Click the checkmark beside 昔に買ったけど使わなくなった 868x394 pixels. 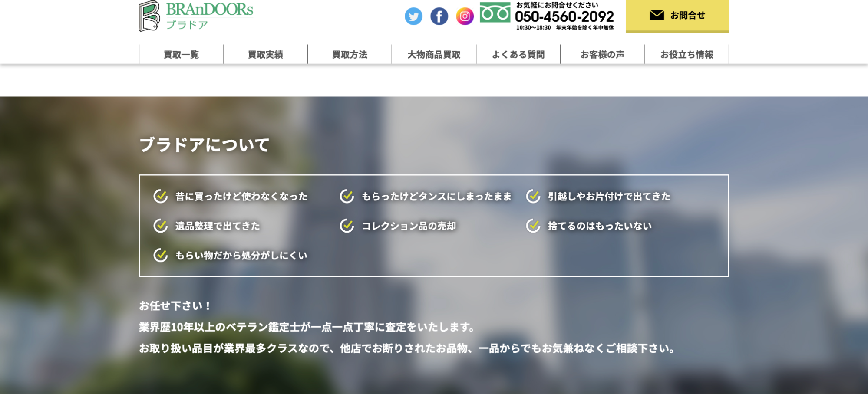[160, 196]
